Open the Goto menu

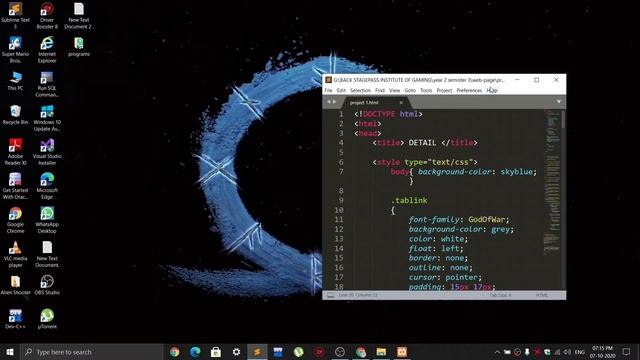[x=410, y=90]
